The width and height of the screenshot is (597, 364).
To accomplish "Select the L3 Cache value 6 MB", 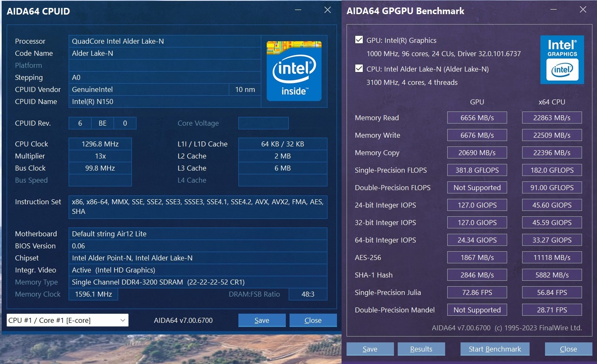I will click(x=283, y=168).
